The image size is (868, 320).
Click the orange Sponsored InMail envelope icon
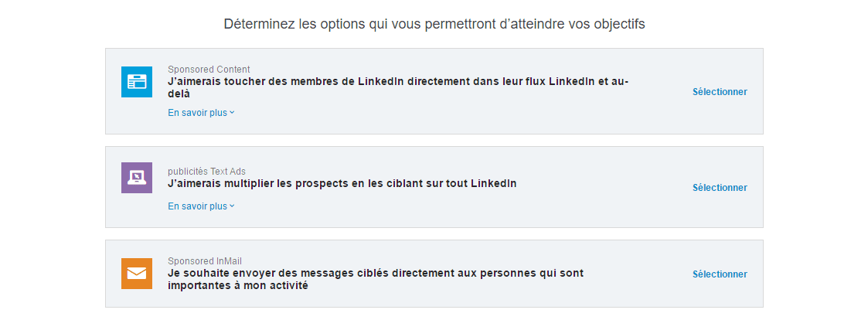(137, 274)
